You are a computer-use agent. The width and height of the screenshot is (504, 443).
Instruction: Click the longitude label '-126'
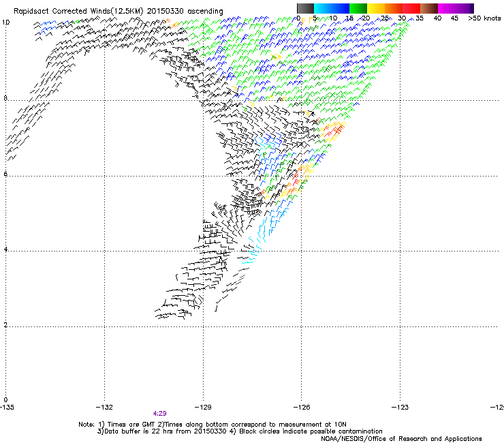coord(302,408)
